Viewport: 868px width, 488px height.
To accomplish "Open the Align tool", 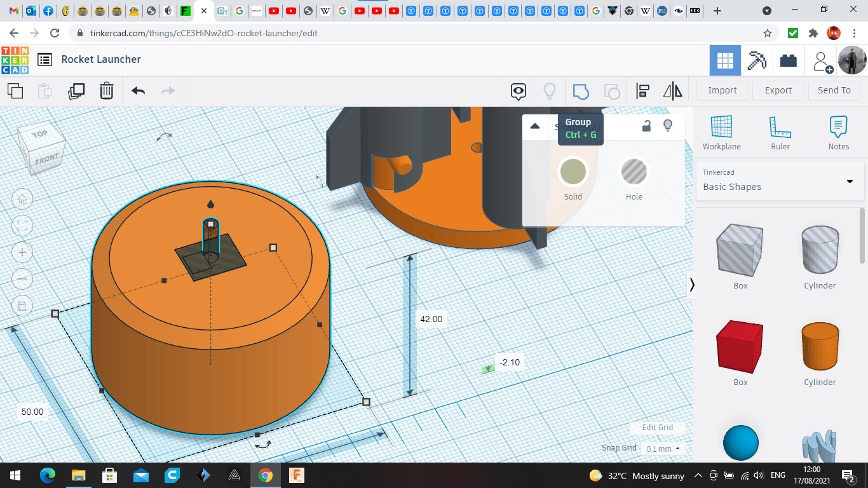I will tap(642, 91).
